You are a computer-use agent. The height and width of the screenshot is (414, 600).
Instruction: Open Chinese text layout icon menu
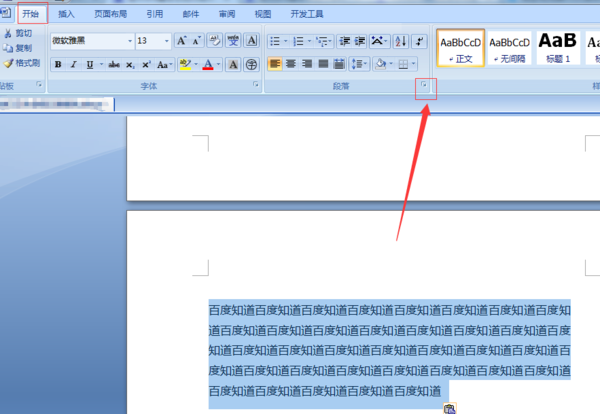(379, 41)
